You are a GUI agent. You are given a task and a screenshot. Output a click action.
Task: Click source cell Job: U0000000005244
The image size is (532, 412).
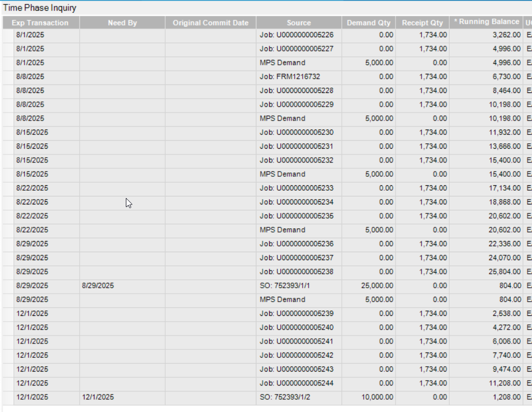click(x=299, y=383)
